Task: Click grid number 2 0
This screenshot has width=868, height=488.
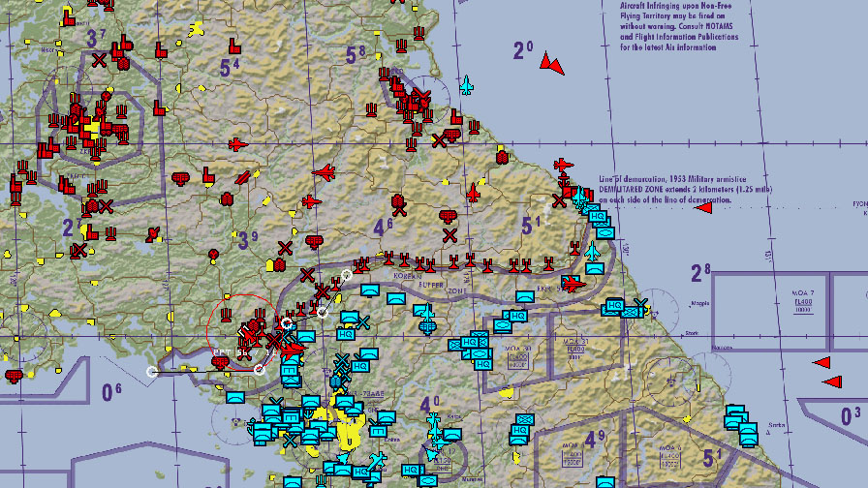Action: click(x=523, y=50)
